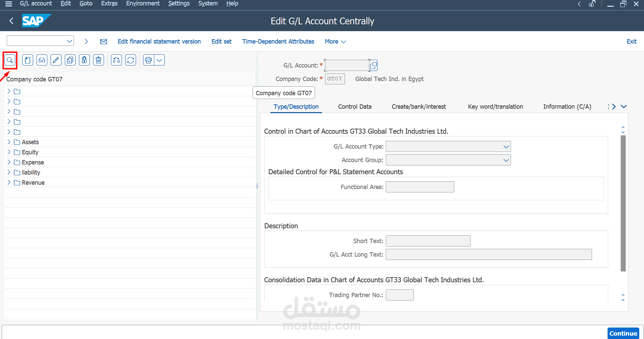Screen dimensions: 644x339
Task: Open Account Group dropdown
Action: coord(506,160)
